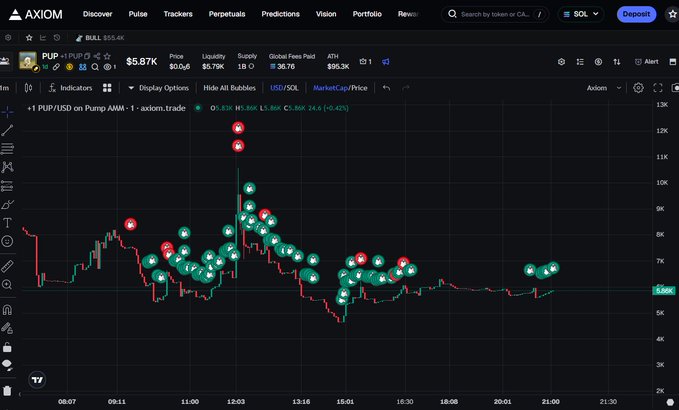Open the Vision tab
The image size is (679, 410).
point(326,14)
